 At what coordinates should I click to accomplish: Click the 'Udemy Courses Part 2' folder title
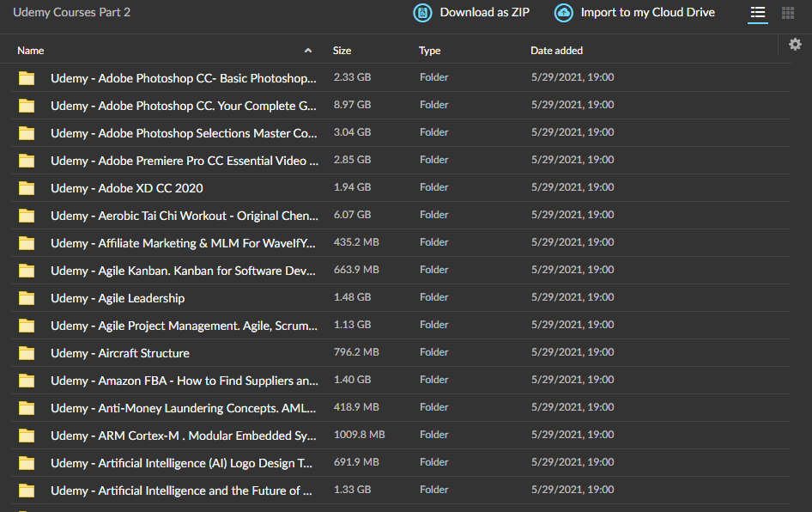pos(71,12)
